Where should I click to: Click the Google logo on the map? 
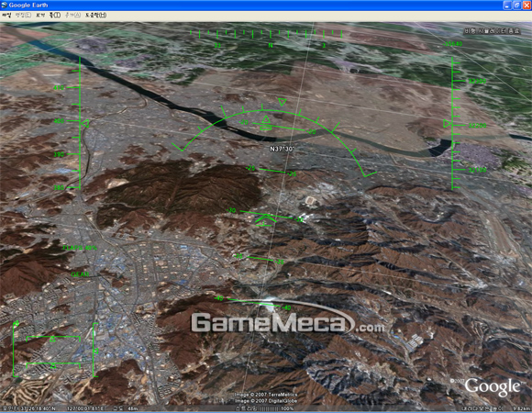pos(492,386)
